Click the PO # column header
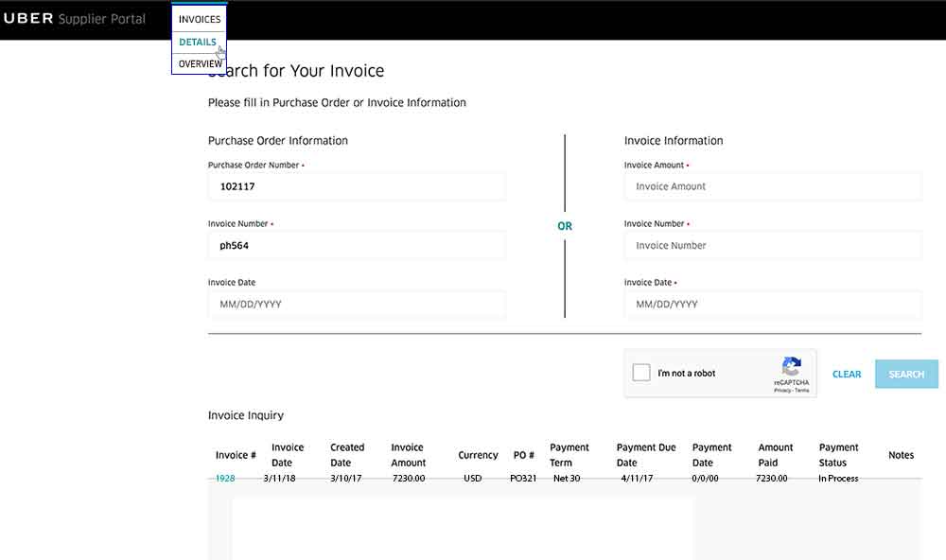This screenshot has width=946, height=560. coord(524,455)
